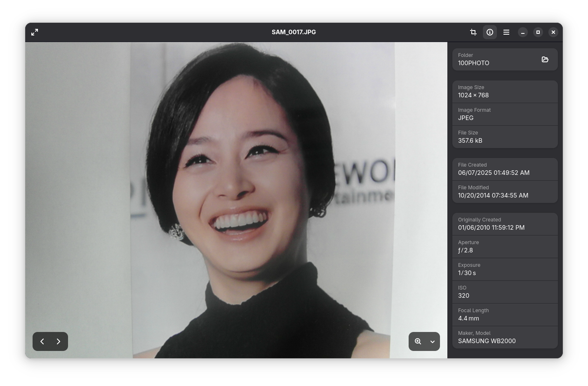The image size is (588, 386).
Task: Toggle fullscreen with the expand arrows icon
Action: click(35, 32)
